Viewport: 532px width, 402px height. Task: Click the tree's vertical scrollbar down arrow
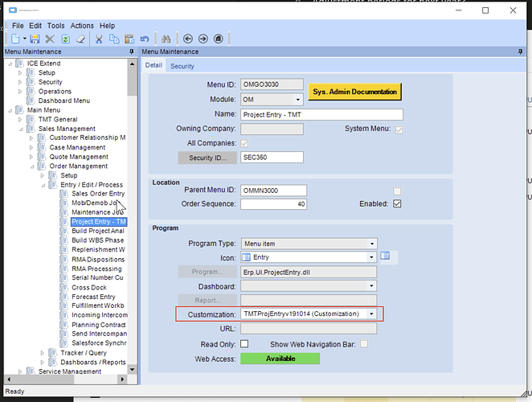(x=132, y=369)
